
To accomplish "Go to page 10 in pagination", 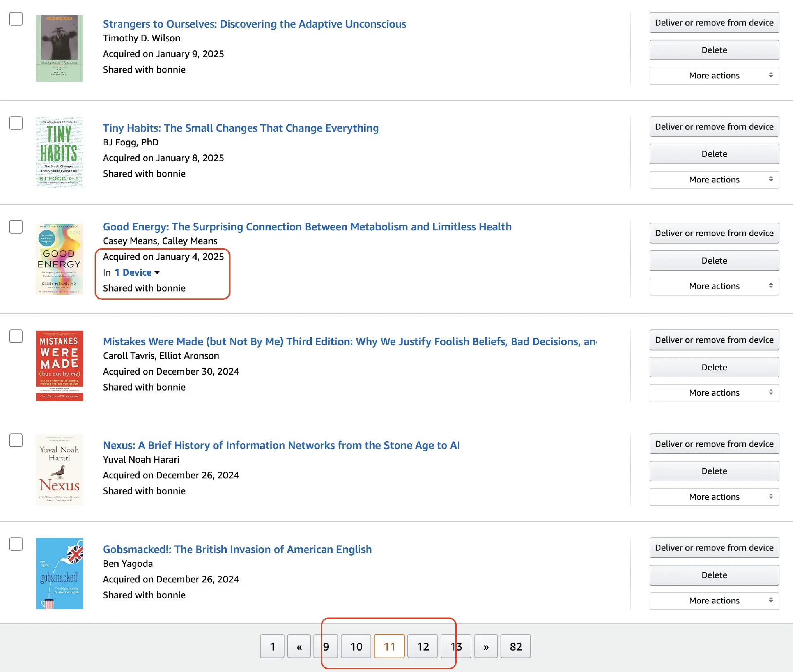I will tap(356, 646).
